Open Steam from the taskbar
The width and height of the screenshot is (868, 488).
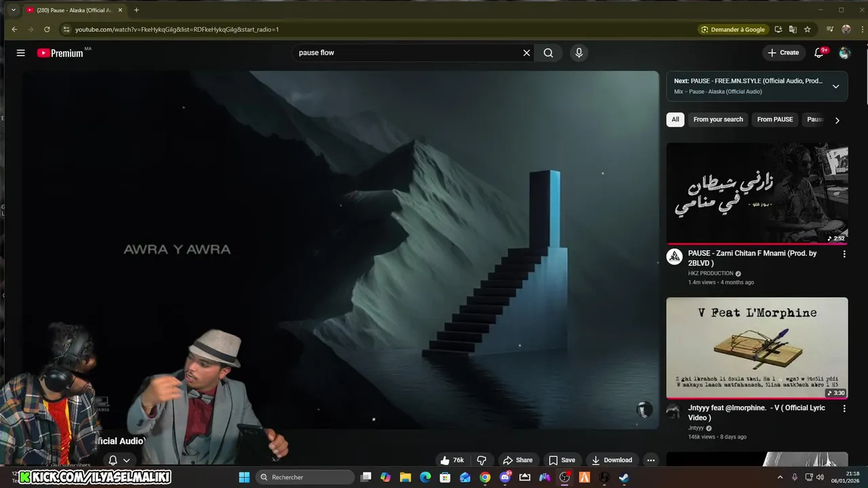[x=624, y=477]
